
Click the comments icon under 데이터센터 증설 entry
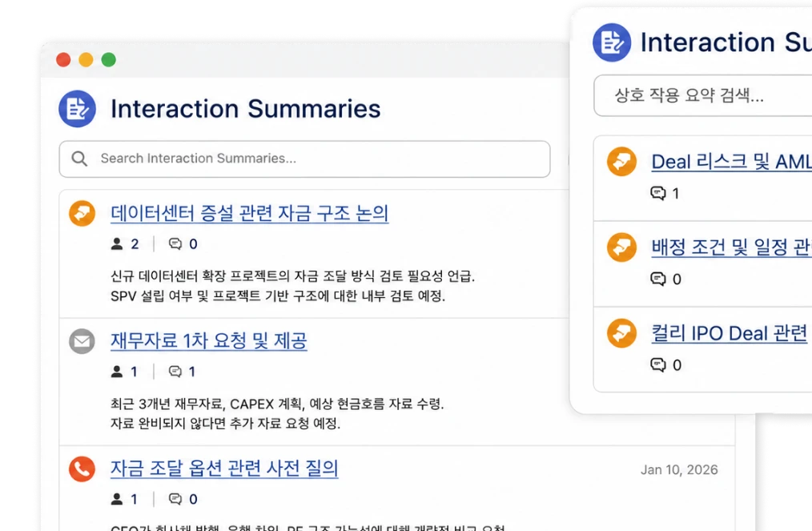click(x=175, y=244)
